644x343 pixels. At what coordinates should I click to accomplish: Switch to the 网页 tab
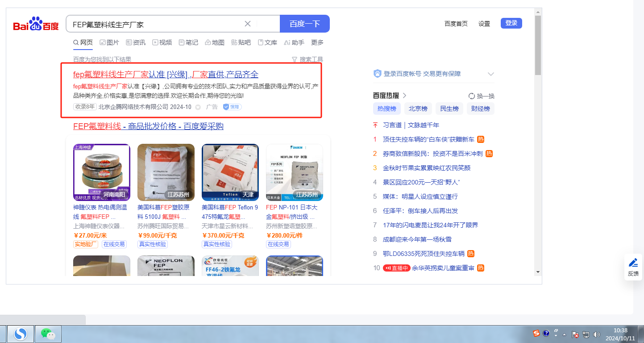click(x=83, y=42)
